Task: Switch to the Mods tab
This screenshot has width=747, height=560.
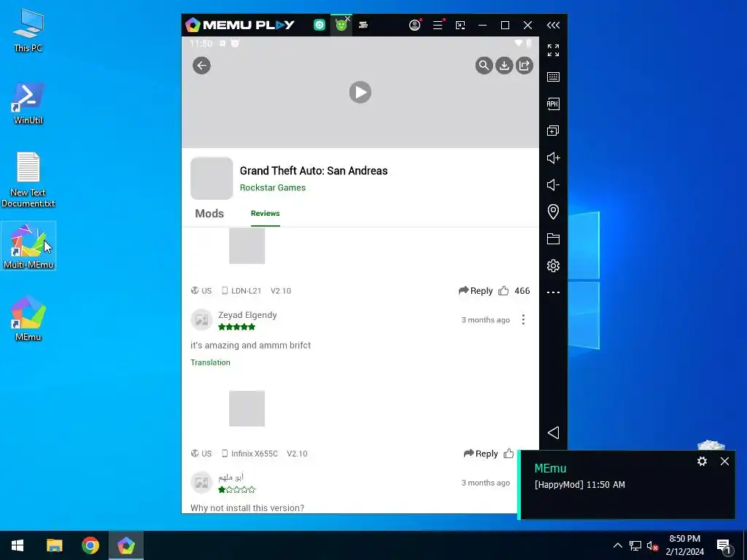Action: click(209, 214)
